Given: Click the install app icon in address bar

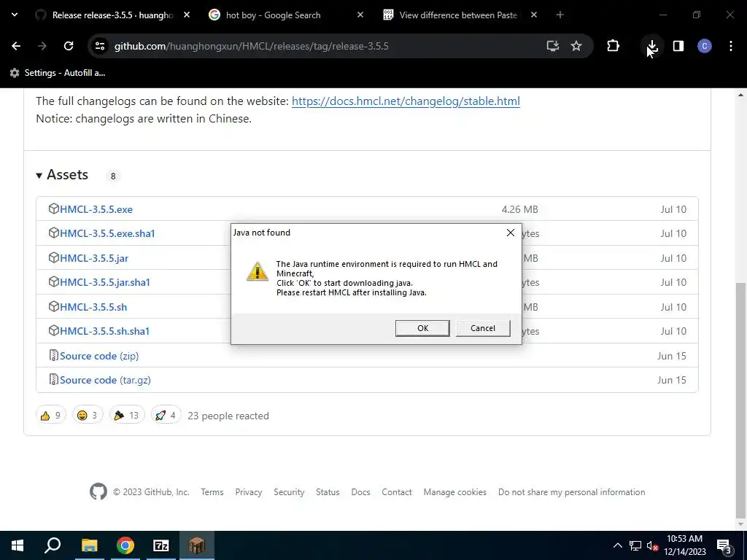Looking at the screenshot, I should click(553, 46).
